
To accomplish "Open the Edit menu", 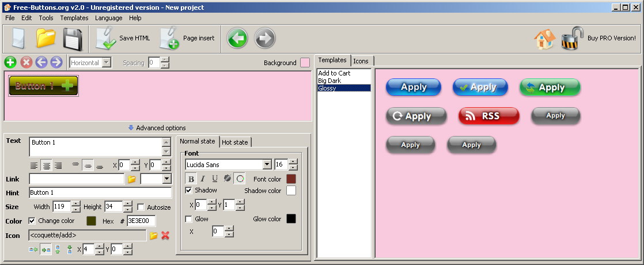I will [x=26, y=18].
